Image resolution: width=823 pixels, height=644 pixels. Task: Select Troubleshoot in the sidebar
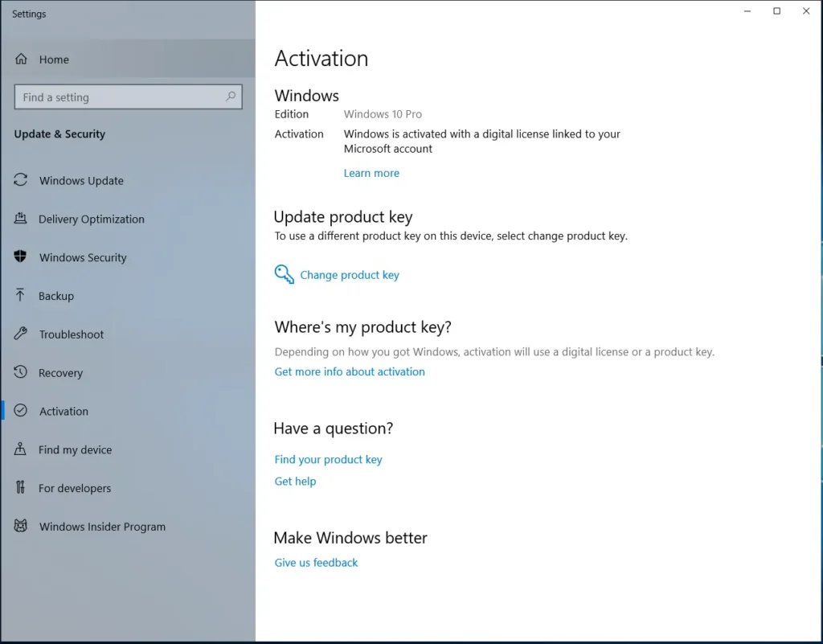click(128, 334)
